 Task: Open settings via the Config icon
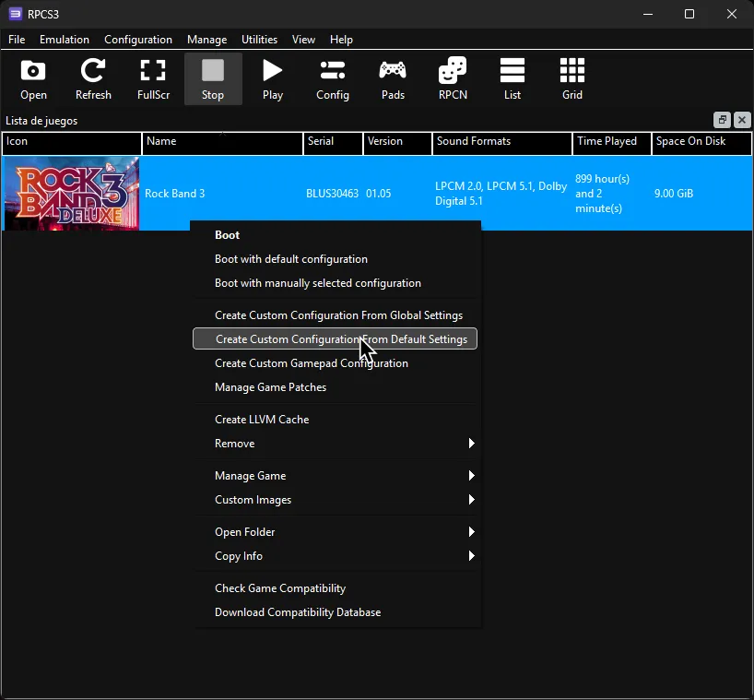tap(332, 78)
